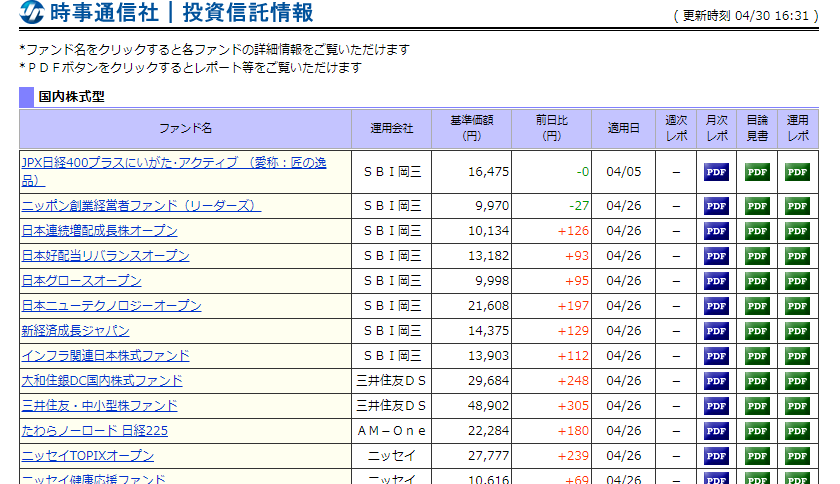This screenshot has width=840, height=484.
Task: Open prospectus PDF for 新経済成長ジャパン
Action: [x=757, y=331]
